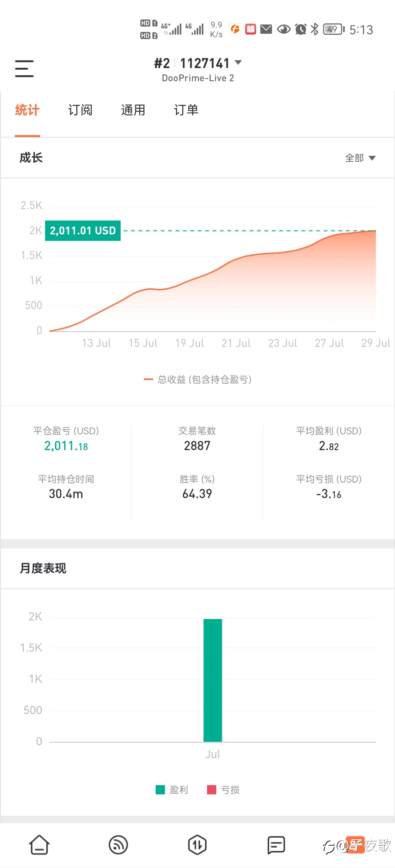Viewport: 395px width, 868px height.
Task: Open the signals feed icon
Action: coord(118,845)
